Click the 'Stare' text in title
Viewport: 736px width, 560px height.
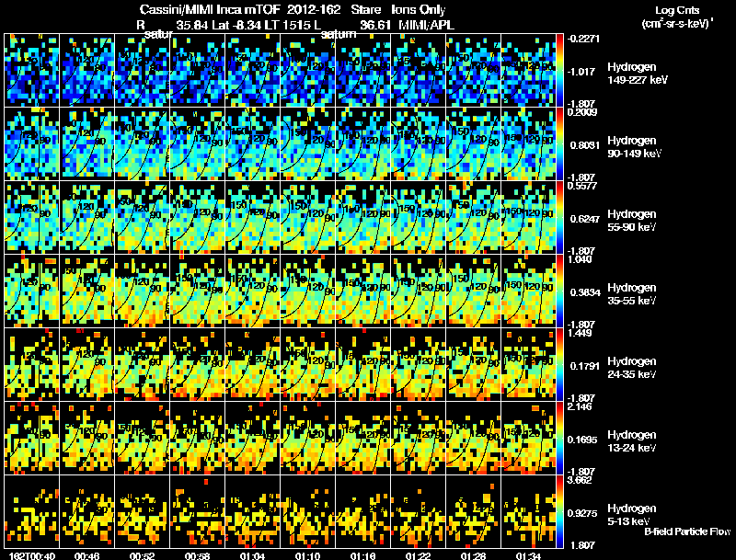pos(366,9)
